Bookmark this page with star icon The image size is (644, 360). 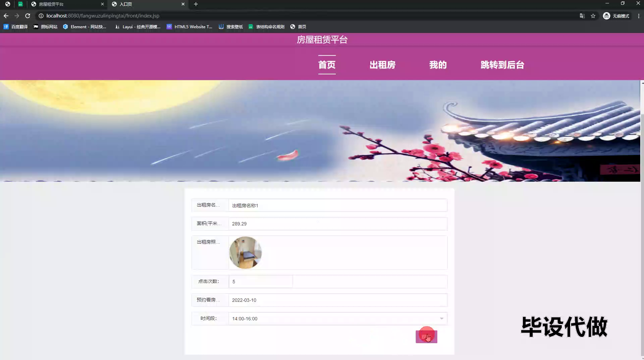pos(593,16)
